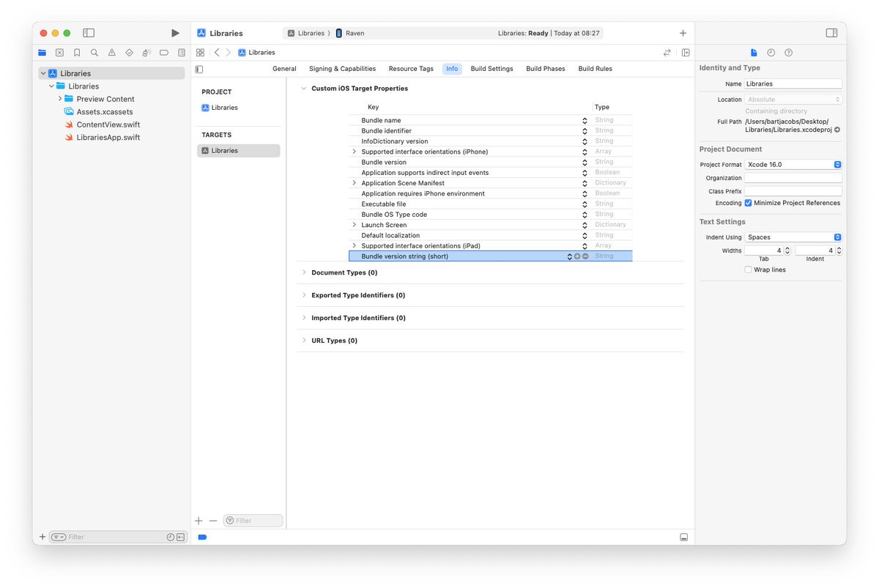
Task: Increase the Tab width stepper
Action: 787,248
